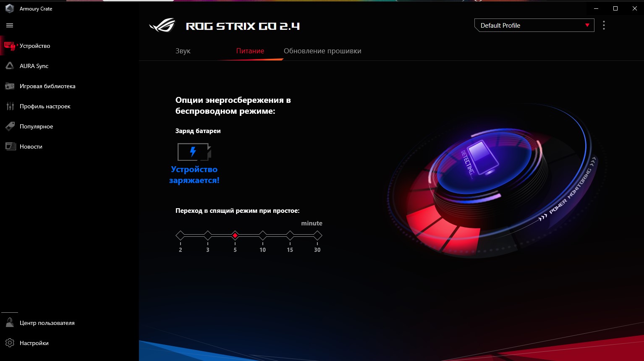This screenshot has height=361, width=644.
Task: Click the Профиль настроек sliders icon
Action: coord(10,106)
